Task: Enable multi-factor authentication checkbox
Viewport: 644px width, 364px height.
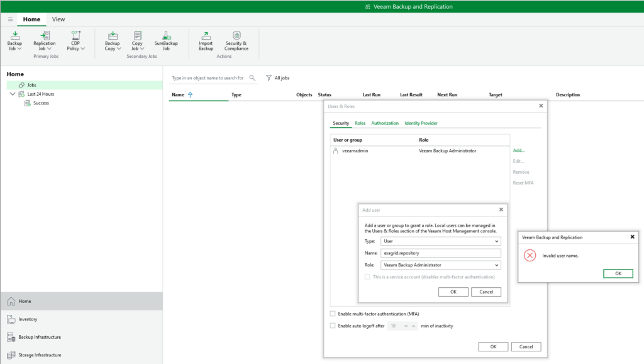Action: (x=333, y=314)
